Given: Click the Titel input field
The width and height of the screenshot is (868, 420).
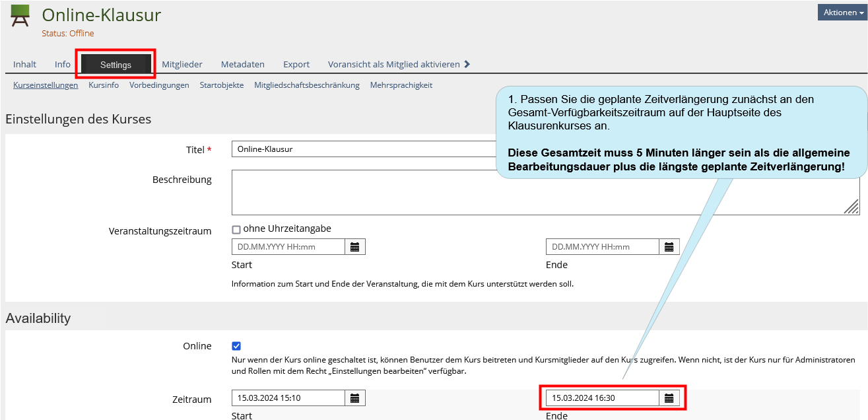Looking at the screenshot, I should (x=363, y=149).
